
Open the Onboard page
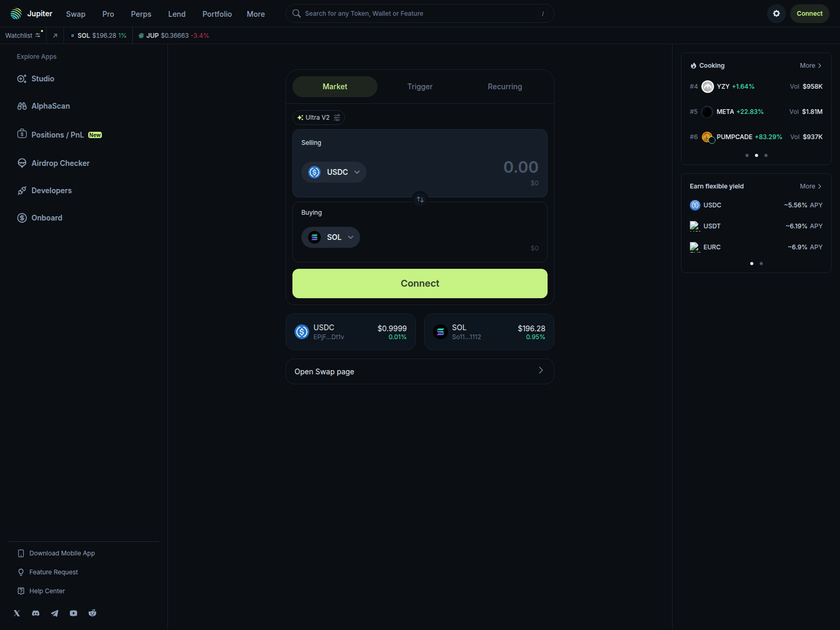coord(47,217)
